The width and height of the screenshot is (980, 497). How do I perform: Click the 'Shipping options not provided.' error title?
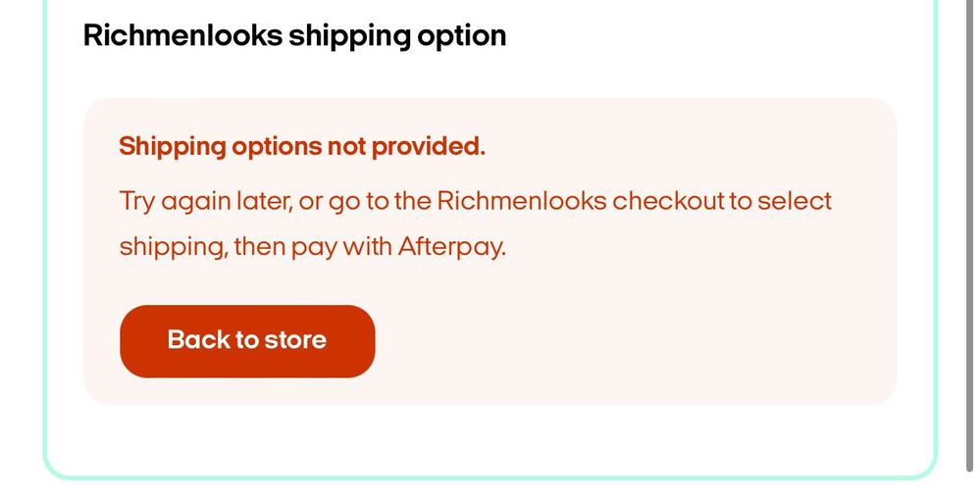coord(302,147)
